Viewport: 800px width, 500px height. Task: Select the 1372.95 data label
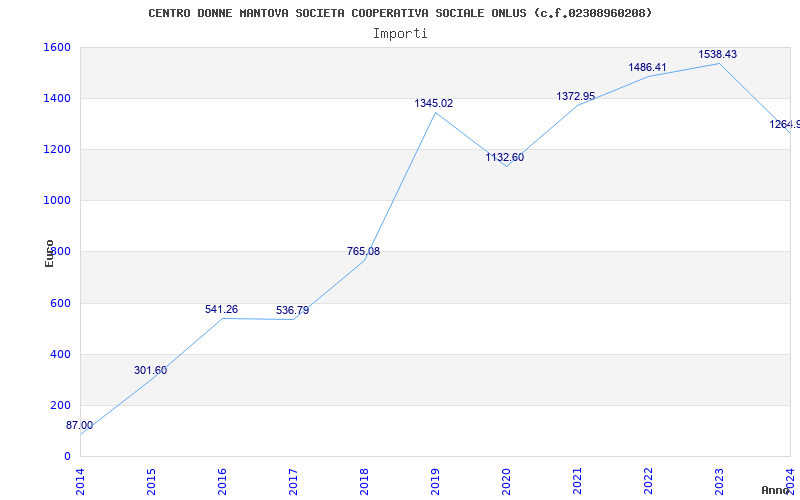coord(576,96)
